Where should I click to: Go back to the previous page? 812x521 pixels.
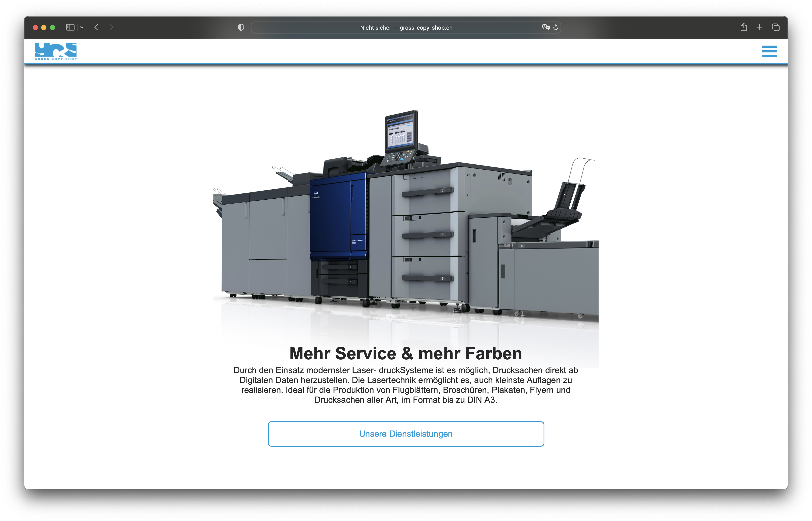click(x=97, y=27)
